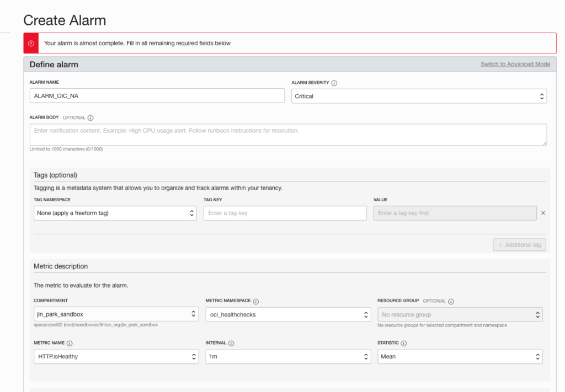Image resolution: width=565 pixels, height=392 pixels.
Task: Open the Metric Namespace dropdown showing oci_healthchecks
Action: click(x=287, y=314)
